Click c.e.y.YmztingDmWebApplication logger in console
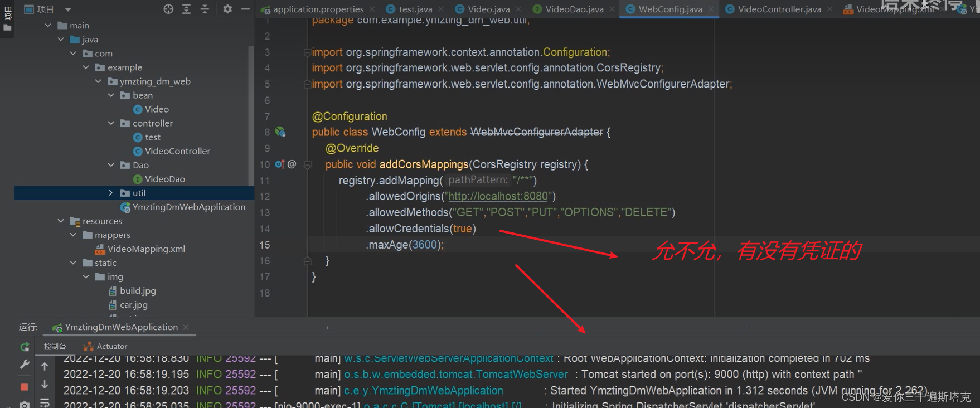This screenshot has height=408, width=980. (x=424, y=390)
